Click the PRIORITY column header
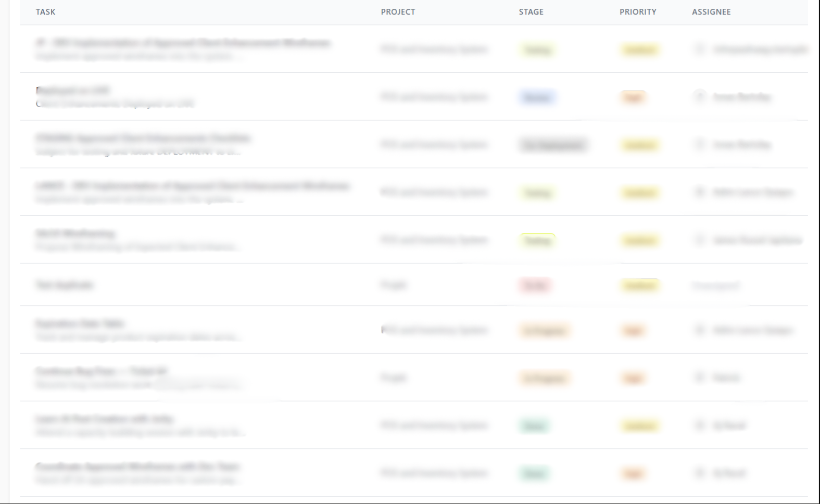The width and height of the screenshot is (820, 504). (x=638, y=12)
